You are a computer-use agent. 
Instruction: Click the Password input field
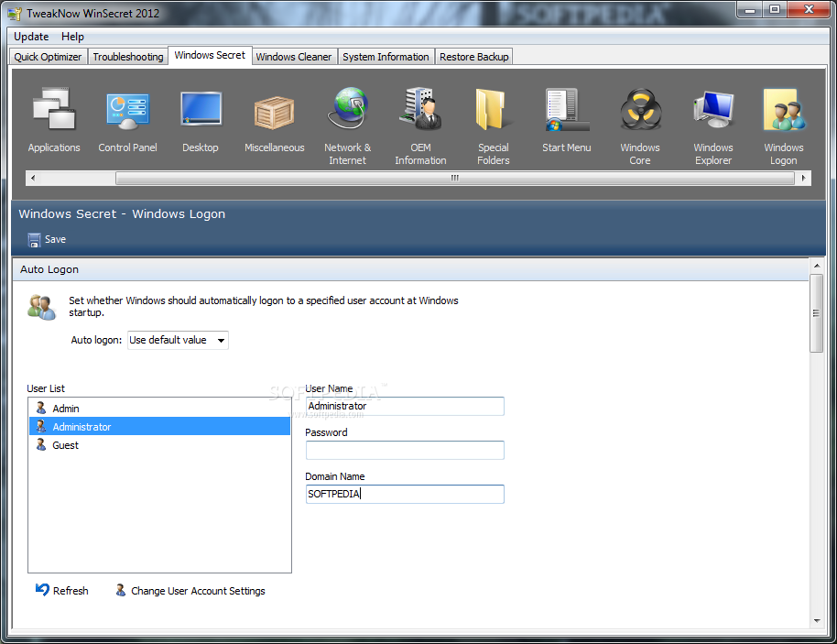tap(405, 450)
